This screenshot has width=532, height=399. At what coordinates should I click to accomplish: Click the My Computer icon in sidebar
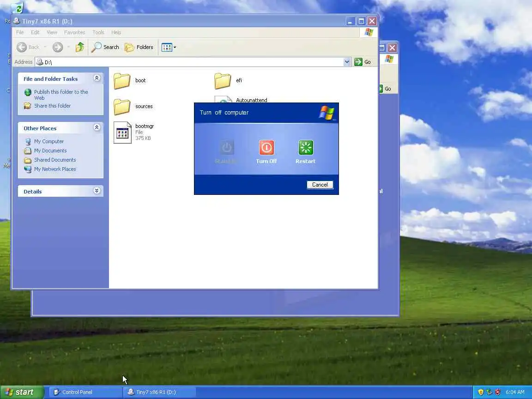pyautogui.click(x=28, y=141)
